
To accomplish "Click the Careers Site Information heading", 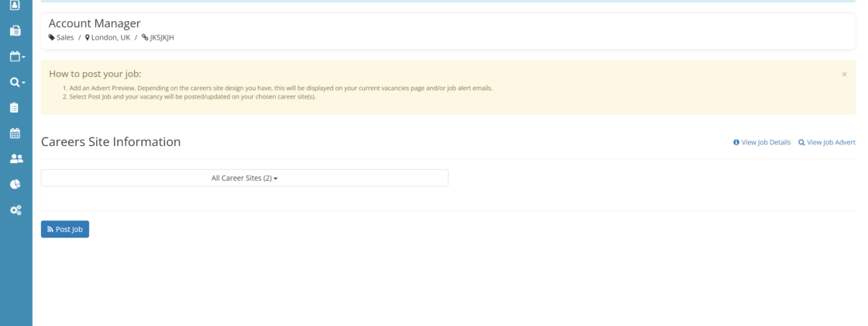I will (111, 142).
